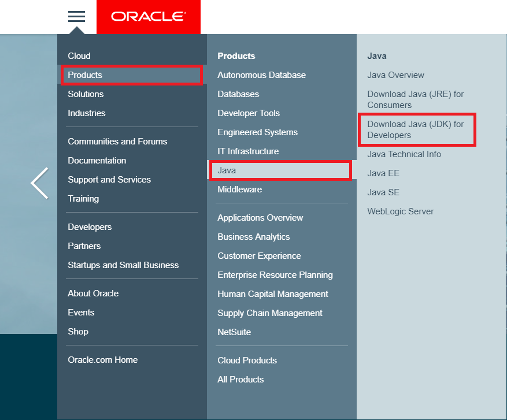Click Download Java (JRE) for Consumers
The image size is (507, 420).
pos(416,99)
